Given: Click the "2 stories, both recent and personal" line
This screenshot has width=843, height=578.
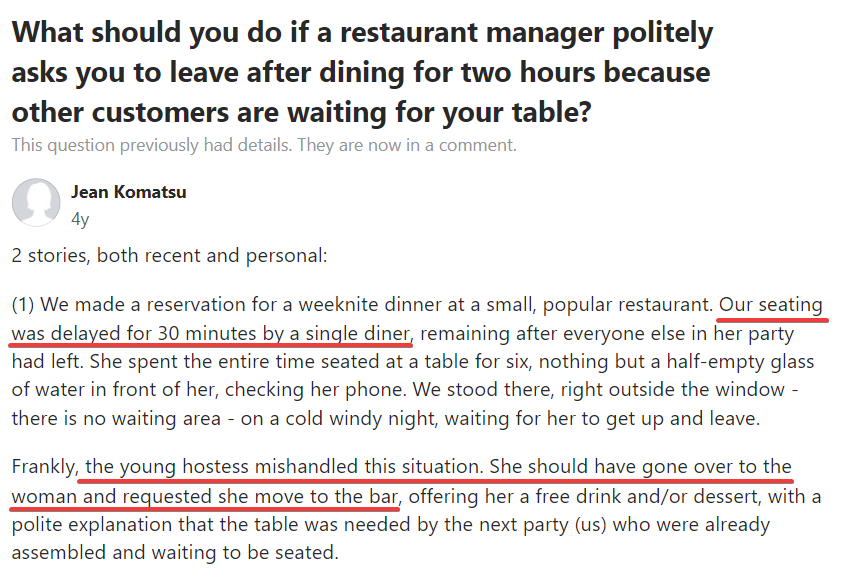Looking at the screenshot, I should click(x=169, y=255).
